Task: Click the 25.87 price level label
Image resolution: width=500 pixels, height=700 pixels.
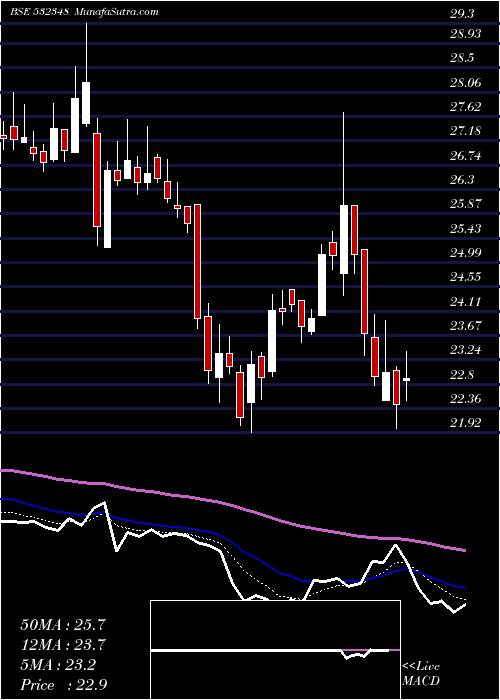Action: (x=465, y=204)
